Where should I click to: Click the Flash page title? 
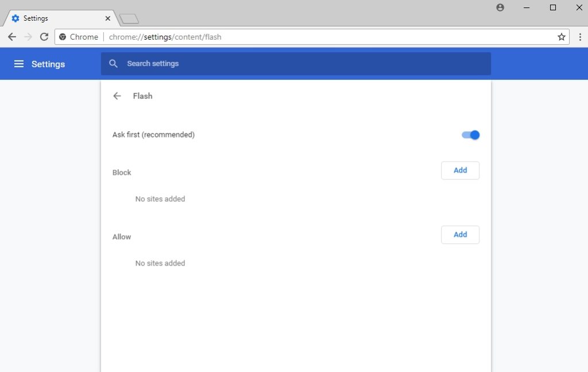[142, 96]
